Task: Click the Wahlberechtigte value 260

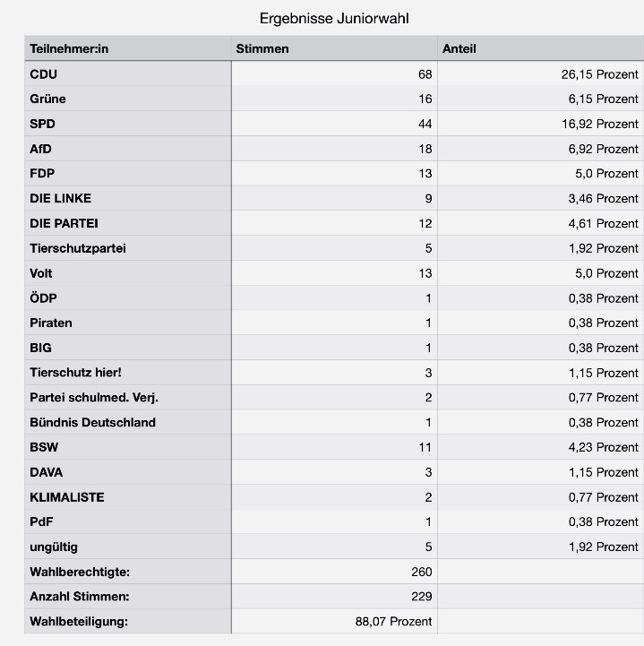Action: [422, 572]
